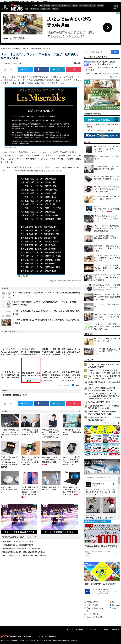Select the クリエイター category tab

66,5
